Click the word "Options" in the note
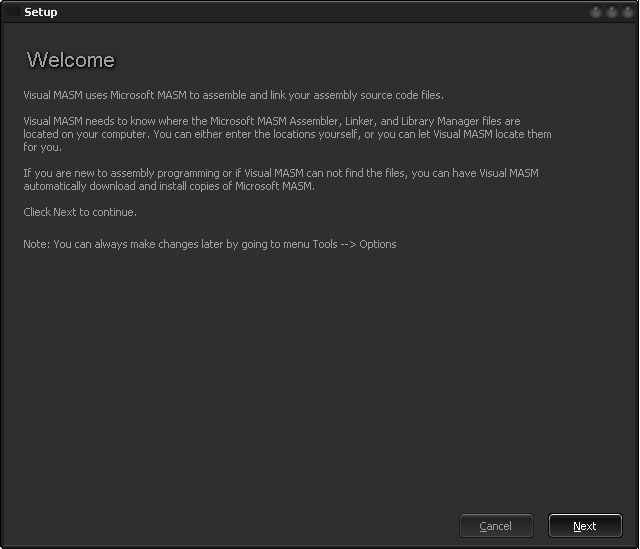640x549 pixels. tap(378, 244)
